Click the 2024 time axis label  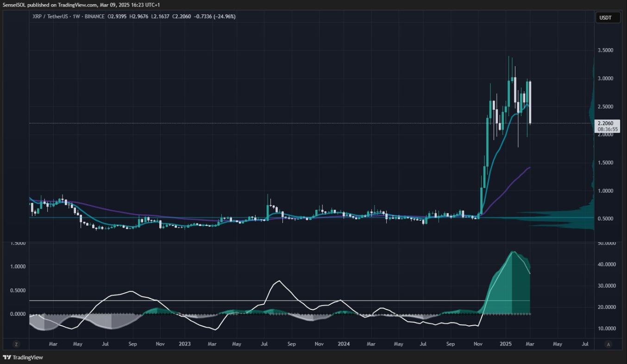pos(344,344)
